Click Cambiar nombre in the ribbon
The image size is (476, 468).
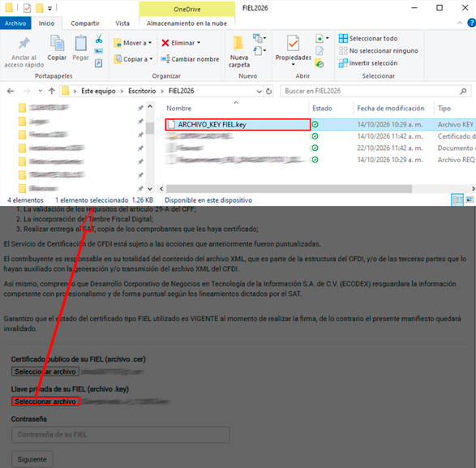pos(190,59)
